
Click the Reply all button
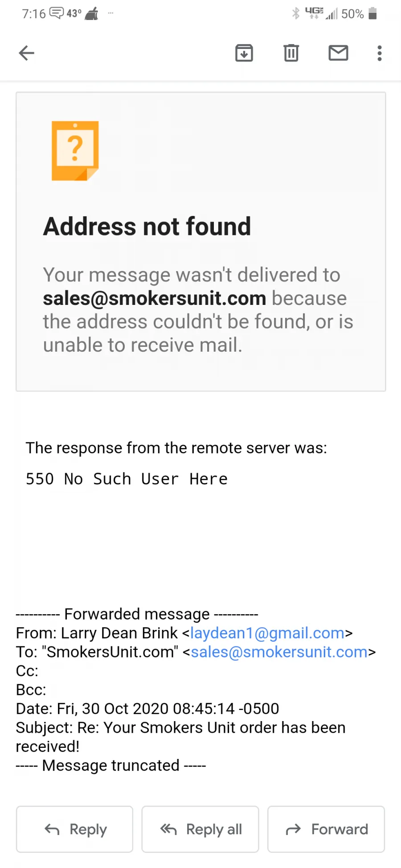point(200,829)
